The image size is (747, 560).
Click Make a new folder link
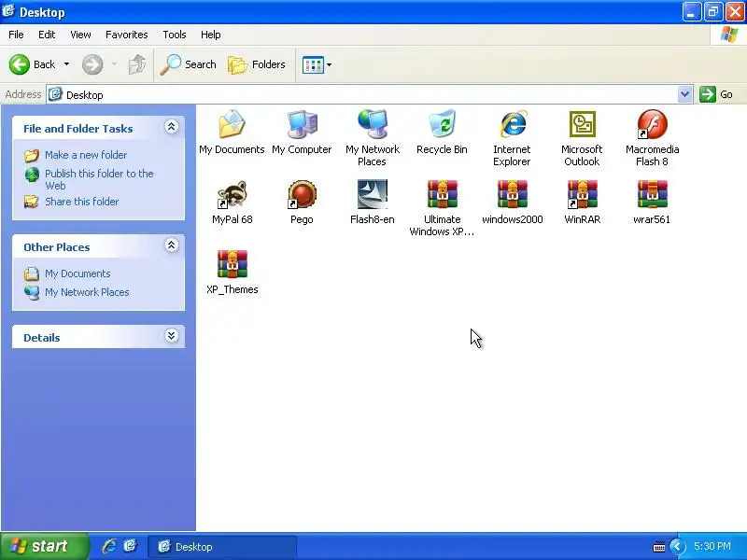(86, 155)
